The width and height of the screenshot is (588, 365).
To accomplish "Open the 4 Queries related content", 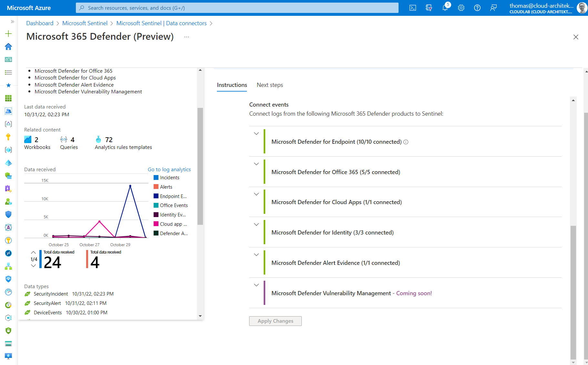I will [69, 143].
